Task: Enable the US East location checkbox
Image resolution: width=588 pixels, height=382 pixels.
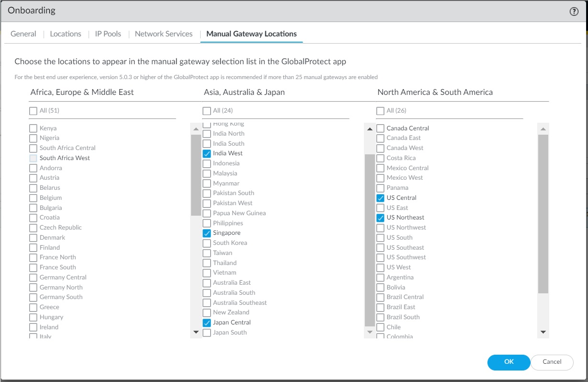Action: pos(380,208)
